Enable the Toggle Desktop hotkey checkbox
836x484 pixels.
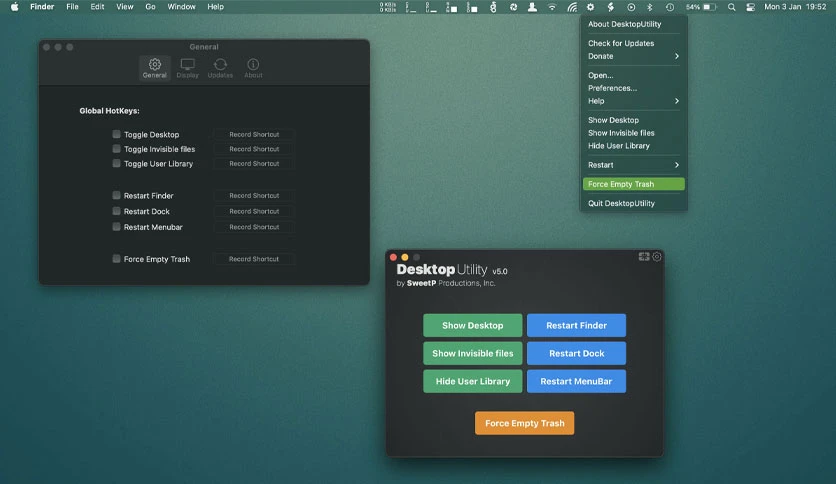tap(116, 134)
